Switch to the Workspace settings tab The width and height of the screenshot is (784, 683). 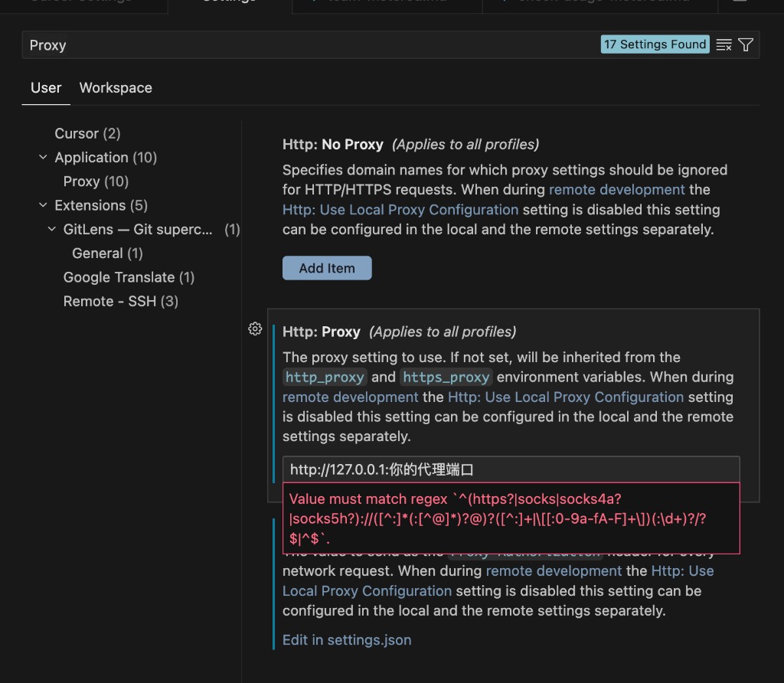click(116, 87)
